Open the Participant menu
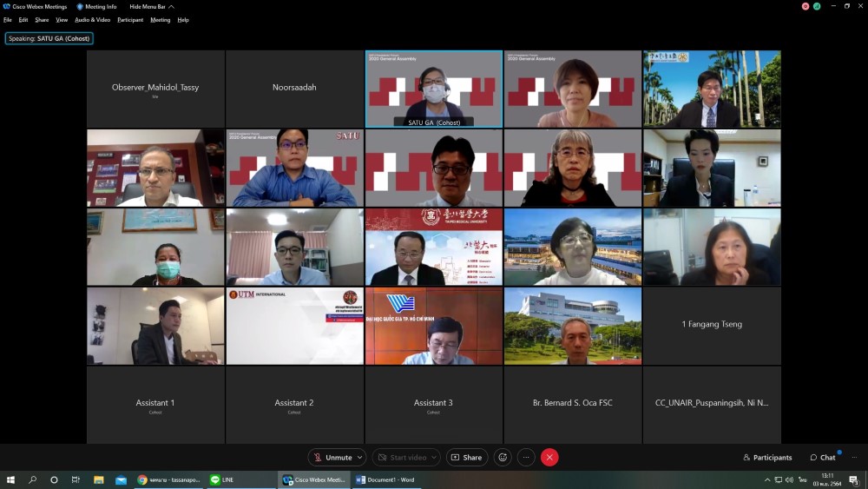The width and height of the screenshot is (868, 489). [130, 19]
